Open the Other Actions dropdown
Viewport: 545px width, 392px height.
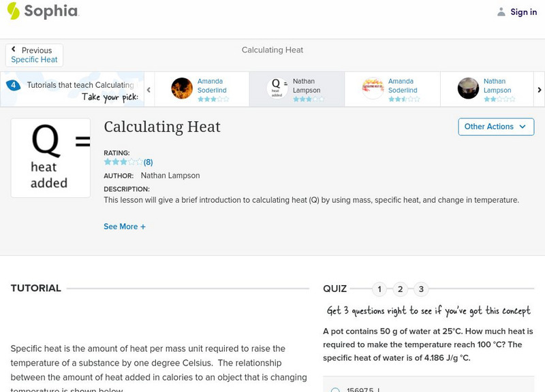click(495, 127)
